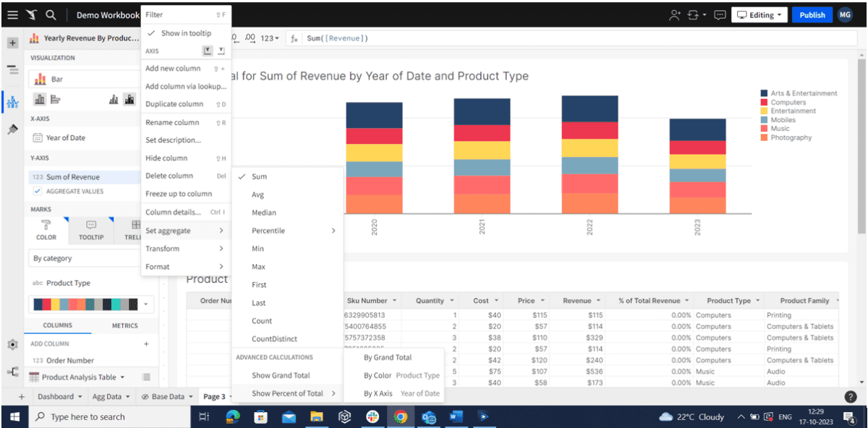Click the fx formula icon in the toolbar
Screen dimensions: 868x428
pyautogui.click(x=295, y=38)
